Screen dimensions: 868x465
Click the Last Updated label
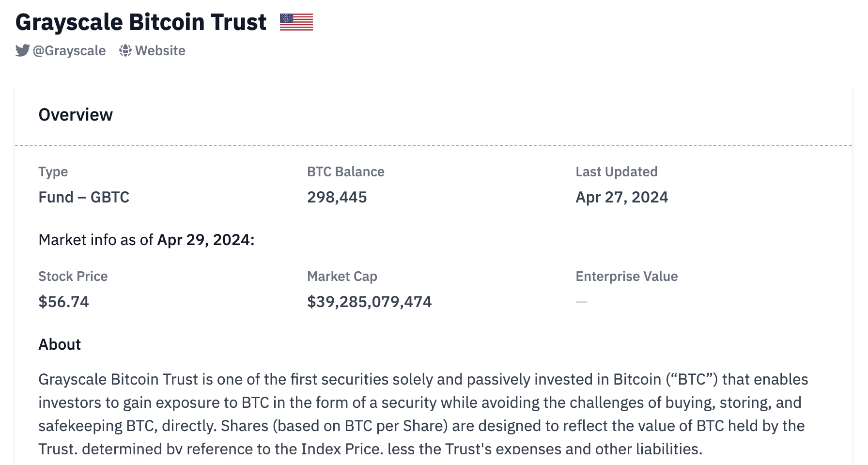616,172
